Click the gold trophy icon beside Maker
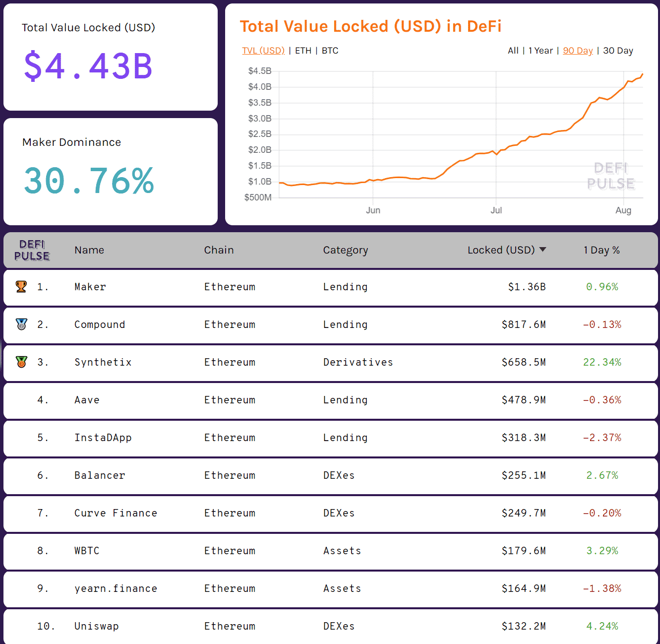The width and height of the screenshot is (660, 644). [x=21, y=287]
